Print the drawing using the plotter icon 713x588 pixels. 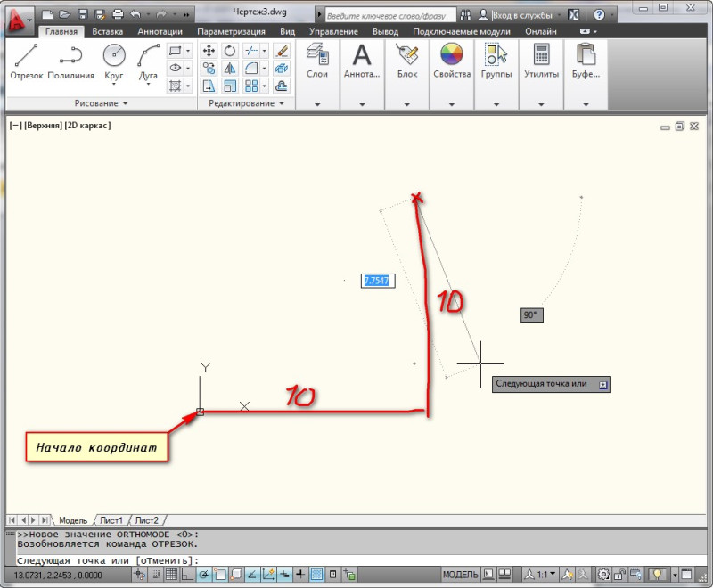click(x=118, y=14)
